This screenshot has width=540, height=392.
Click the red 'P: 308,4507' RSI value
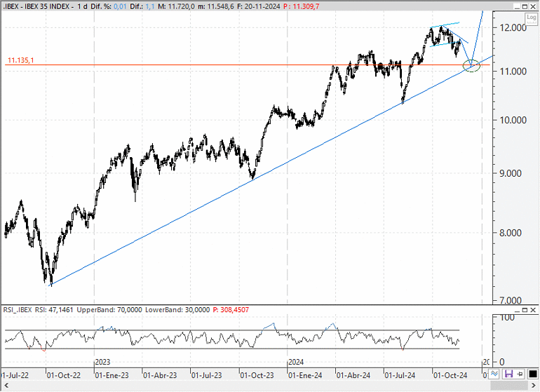pos(231,310)
